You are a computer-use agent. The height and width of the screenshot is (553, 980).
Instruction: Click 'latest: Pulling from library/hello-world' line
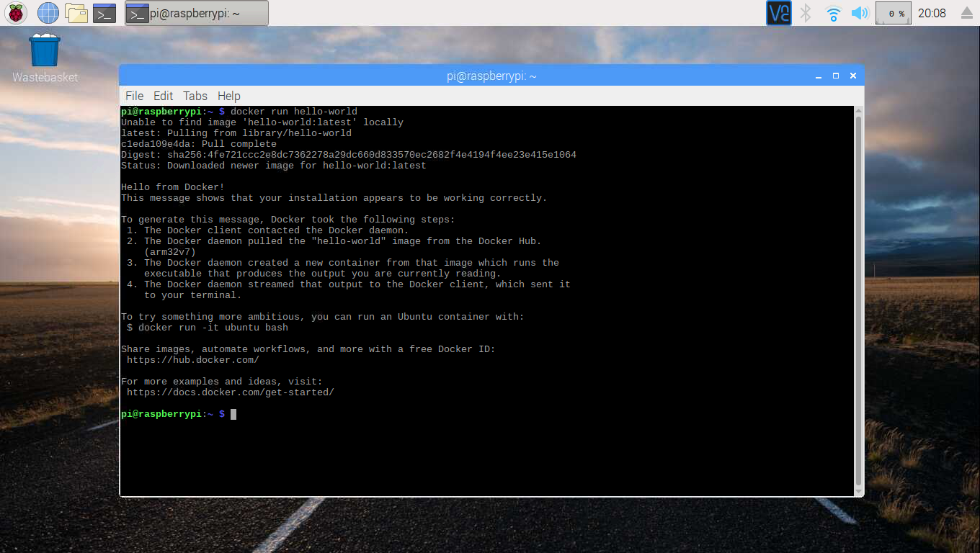[236, 133]
